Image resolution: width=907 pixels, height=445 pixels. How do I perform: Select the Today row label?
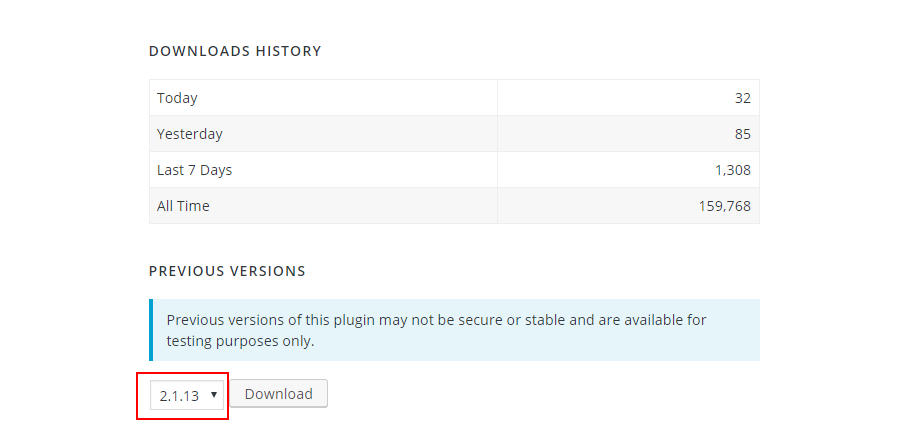click(x=177, y=98)
